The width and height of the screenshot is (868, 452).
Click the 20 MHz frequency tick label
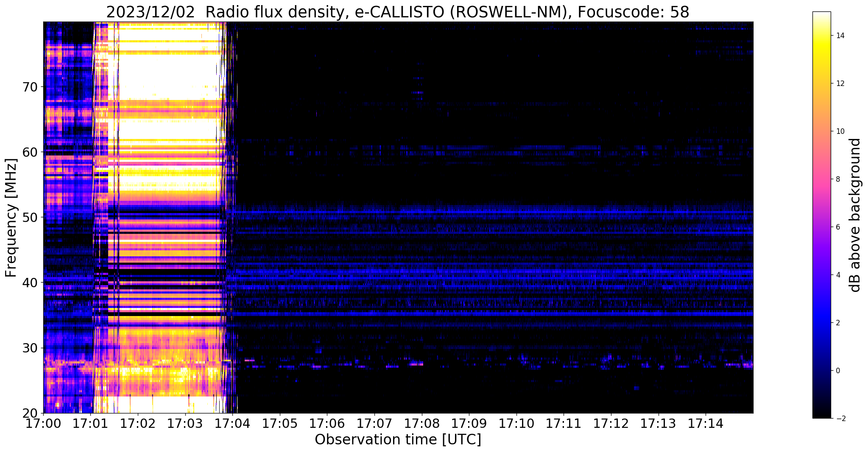[30, 413]
